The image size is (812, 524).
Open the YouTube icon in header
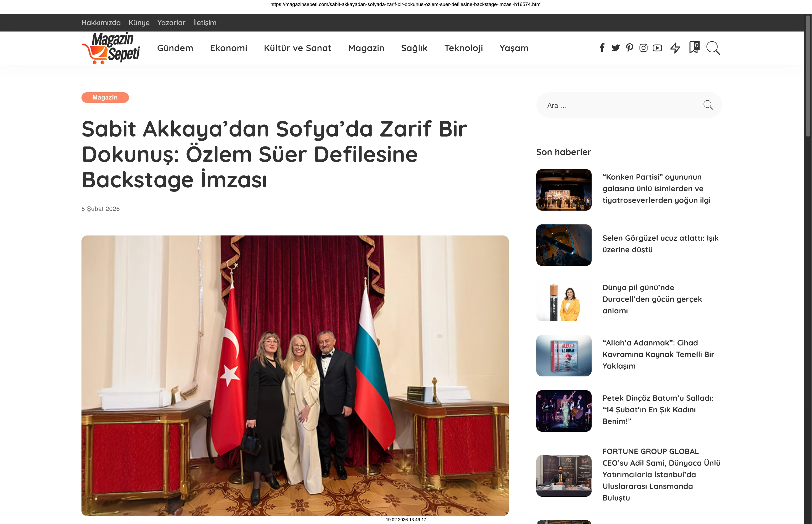[657, 48]
